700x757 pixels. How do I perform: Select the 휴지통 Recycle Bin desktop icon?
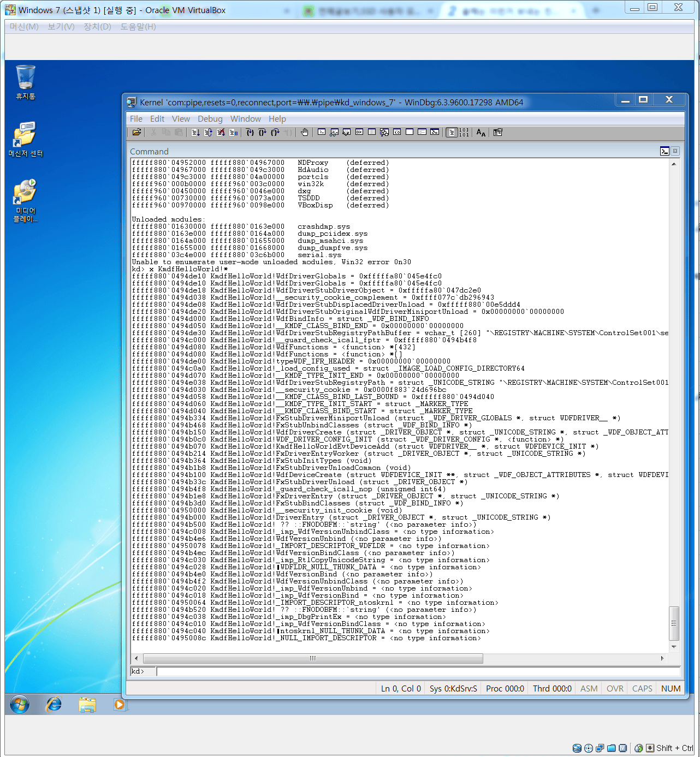pos(26,82)
